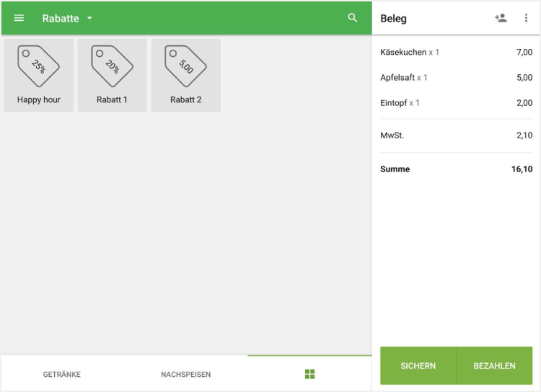Open the three-dot receipt options menu
Screen dimensions: 541x392
[x=526, y=18]
